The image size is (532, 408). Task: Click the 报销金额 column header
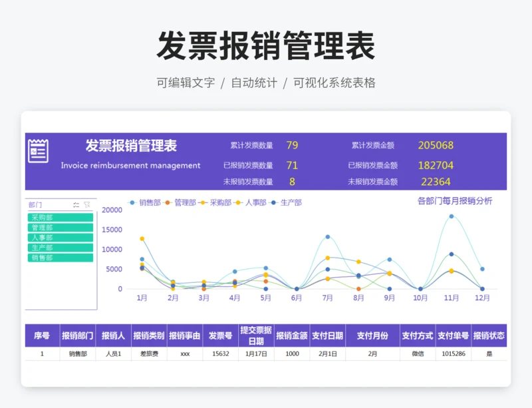292,335
